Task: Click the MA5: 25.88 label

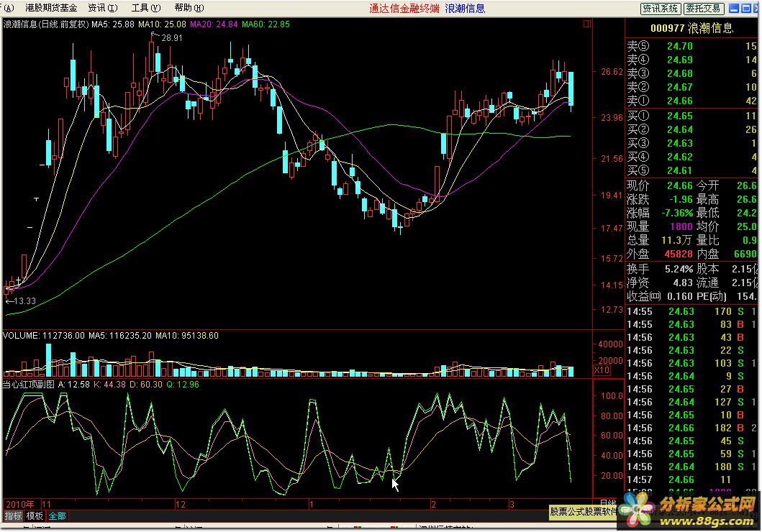Action: (x=113, y=24)
